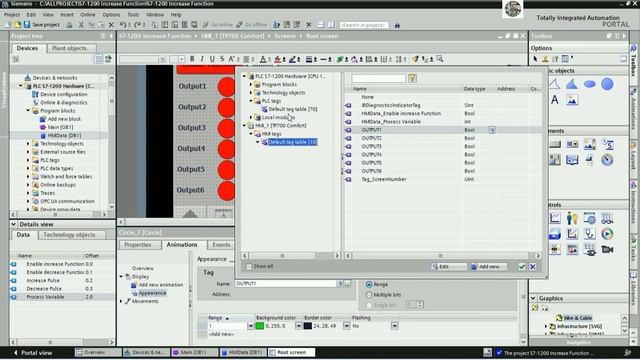This screenshot has height=360, width=640.
Task: Open the Options menu
Action: pos(111,14)
